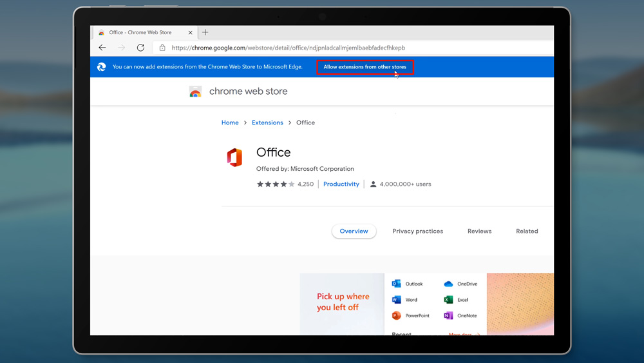This screenshot has width=644, height=363.
Task: Click the URL address bar
Action: point(353,48)
